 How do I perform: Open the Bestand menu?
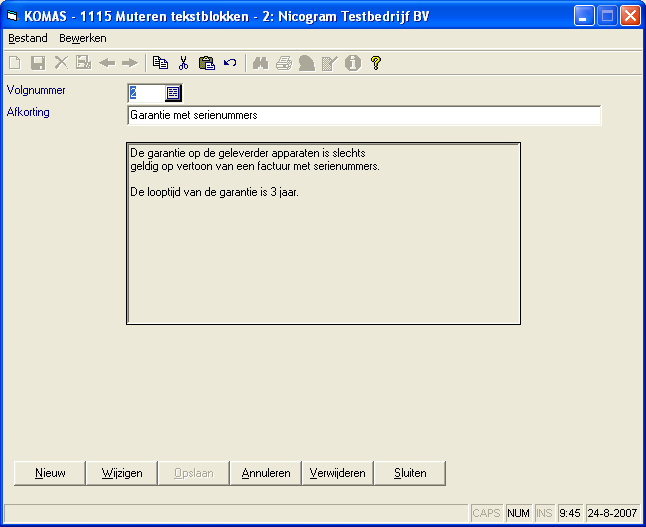pos(28,38)
